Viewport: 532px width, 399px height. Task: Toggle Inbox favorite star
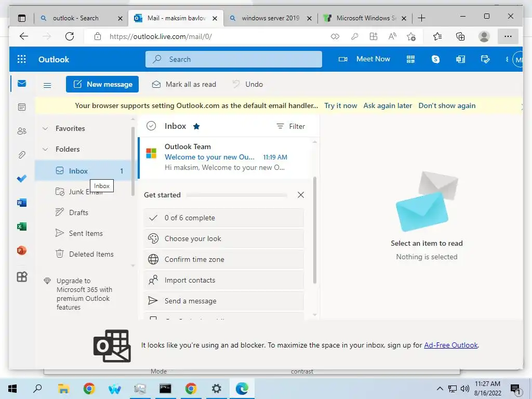(x=196, y=126)
